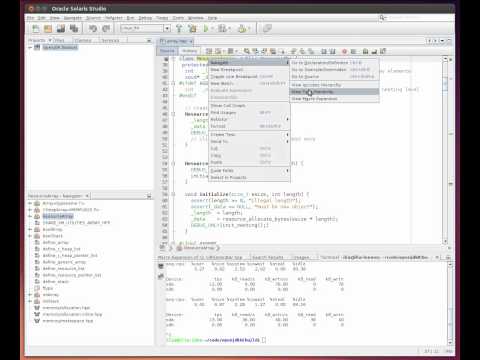The image size is (480, 360).
Task: Click the Open Project toolbar icon
Action: click(61, 29)
